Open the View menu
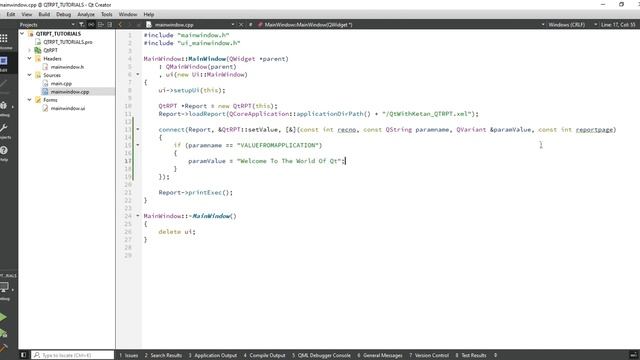 point(27,14)
